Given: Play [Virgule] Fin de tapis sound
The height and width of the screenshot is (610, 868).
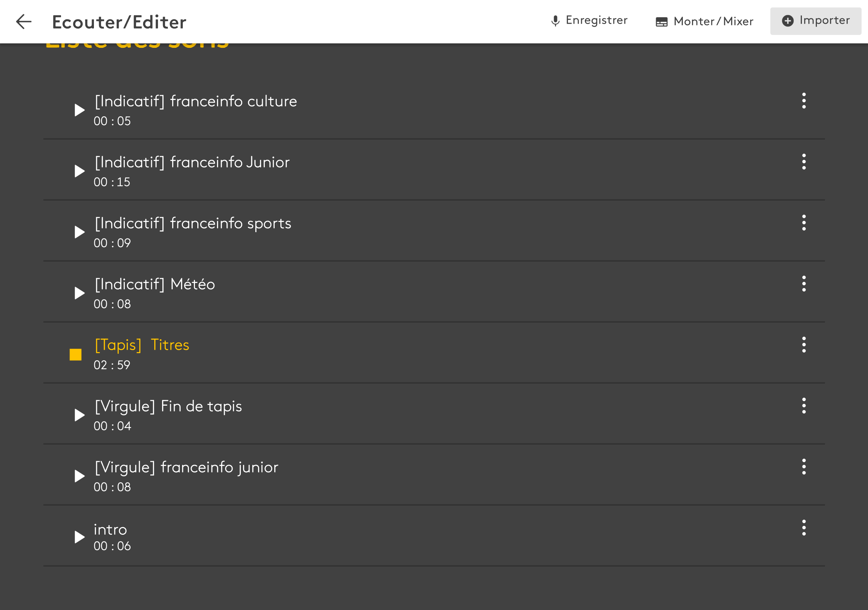Looking at the screenshot, I should tap(79, 415).
